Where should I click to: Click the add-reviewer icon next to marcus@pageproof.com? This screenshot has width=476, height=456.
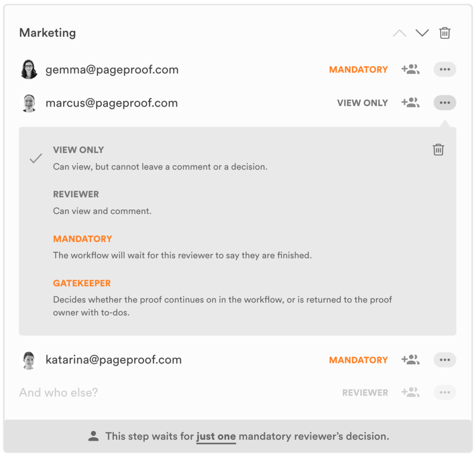point(410,102)
